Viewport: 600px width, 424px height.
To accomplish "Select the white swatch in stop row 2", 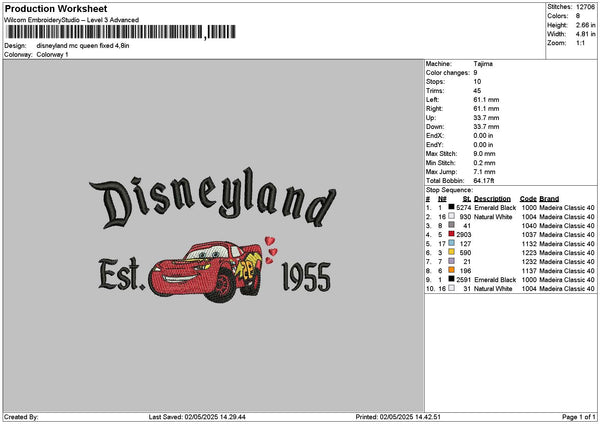I will (452, 216).
